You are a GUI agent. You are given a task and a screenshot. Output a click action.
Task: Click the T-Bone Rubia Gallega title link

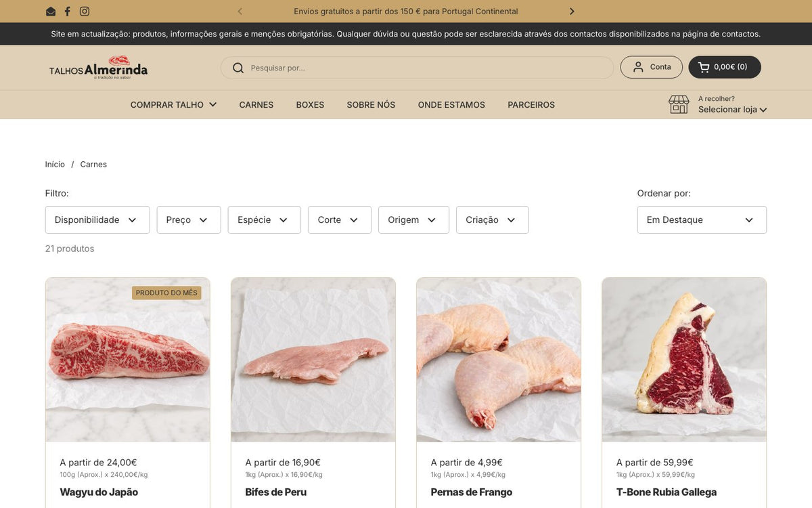point(667,492)
